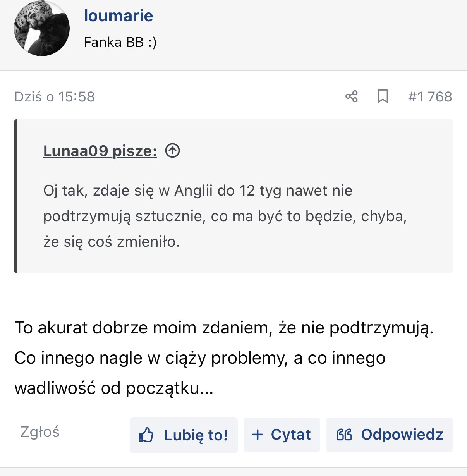Click the quote-marks icon next to Odpowiedz
This screenshot has height=476, width=467.
point(344,435)
